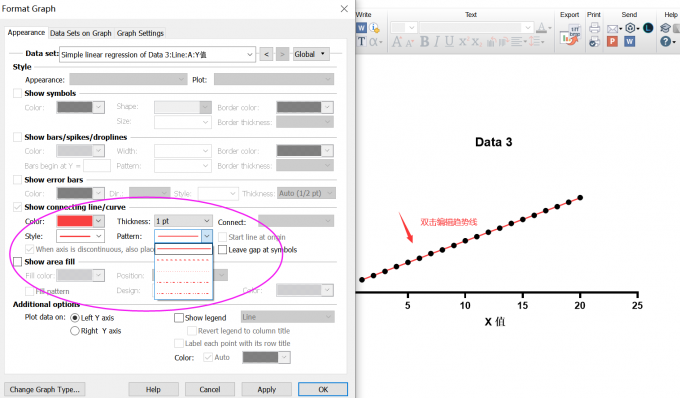Click the printer icon with checkmark

coord(595,42)
